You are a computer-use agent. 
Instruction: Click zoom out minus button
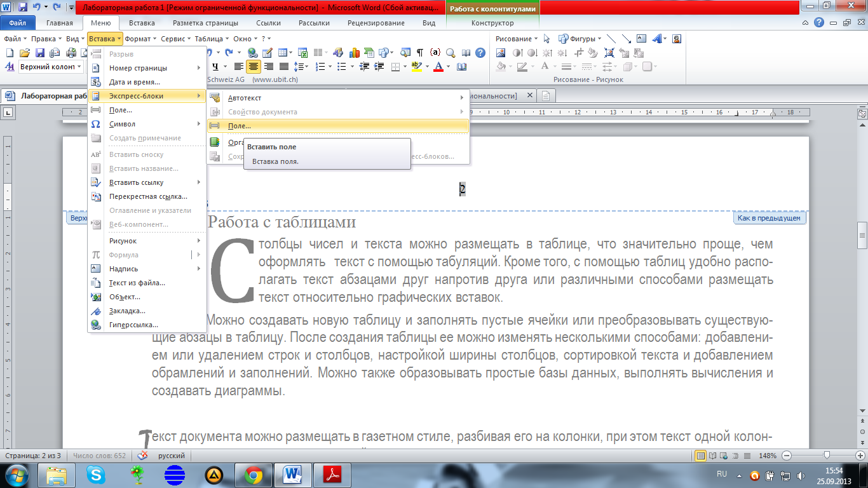click(787, 456)
